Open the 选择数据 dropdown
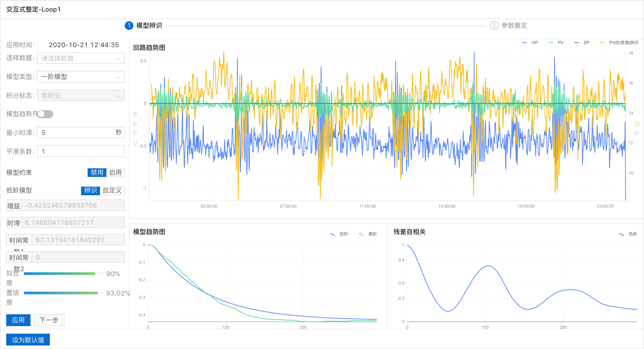This screenshot has width=644, height=349. 81,58
